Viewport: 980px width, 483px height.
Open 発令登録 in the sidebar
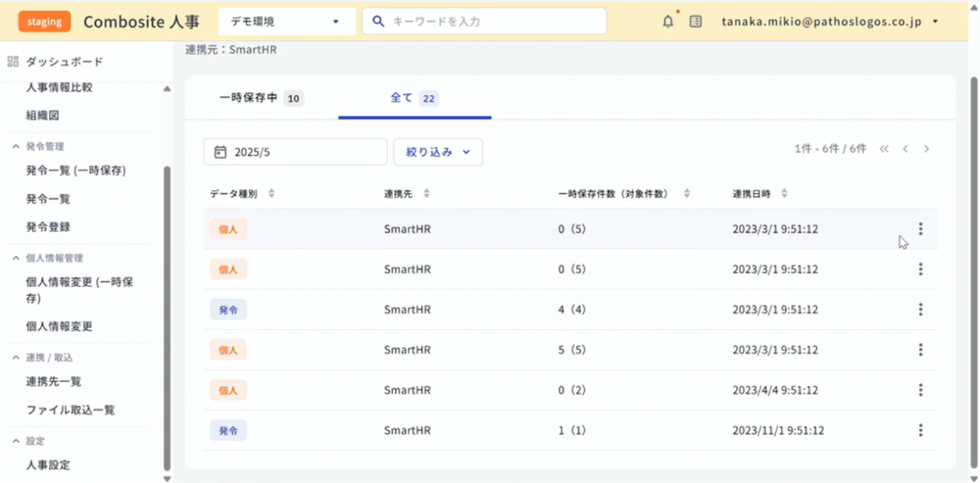(48, 227)
